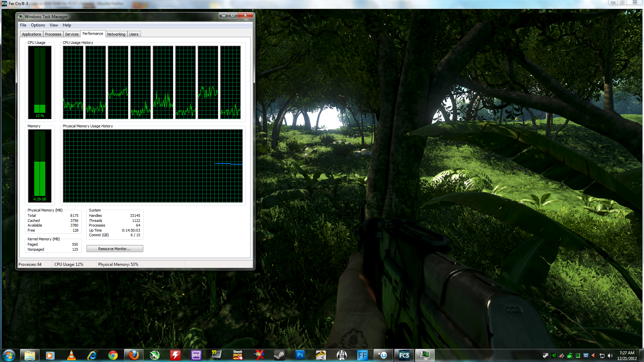Switch to the Services tab
The image size is (644, 362).
tap(72, 34)
